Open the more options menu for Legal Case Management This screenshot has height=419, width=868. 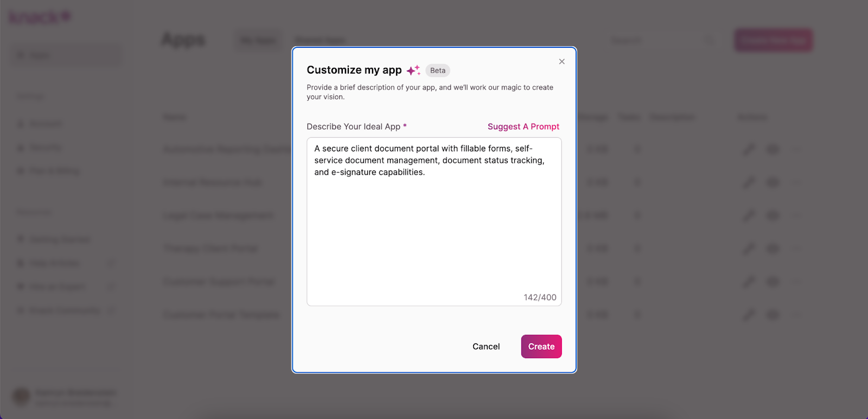click(x=796, y=215)
